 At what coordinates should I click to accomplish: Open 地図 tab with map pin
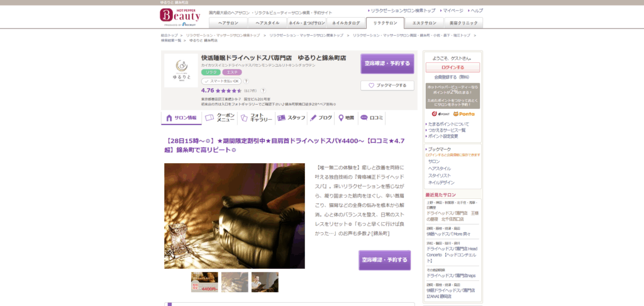coord(347,118)
